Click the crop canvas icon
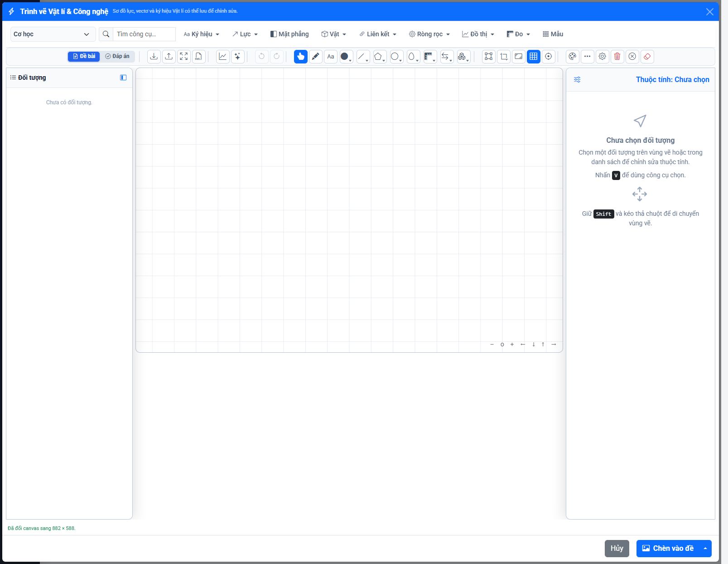The height and width of the screenshot is (564, 728). pos(504,57)
